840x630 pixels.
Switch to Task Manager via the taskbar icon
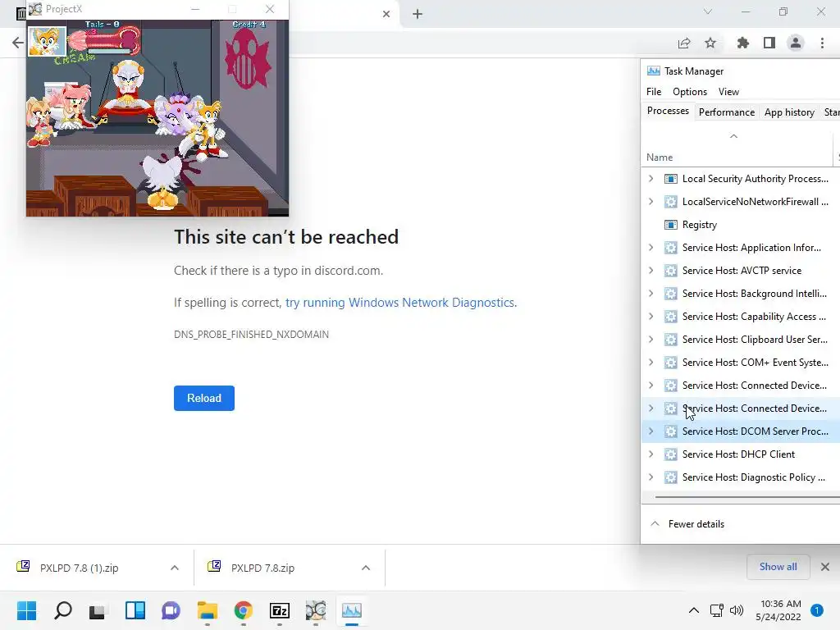tap(351, 610)
